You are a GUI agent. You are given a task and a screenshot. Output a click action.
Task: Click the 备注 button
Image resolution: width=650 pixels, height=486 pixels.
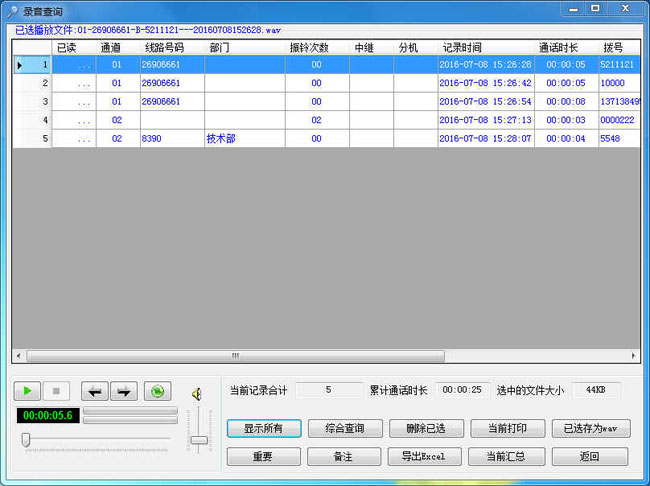click(344, 457)
